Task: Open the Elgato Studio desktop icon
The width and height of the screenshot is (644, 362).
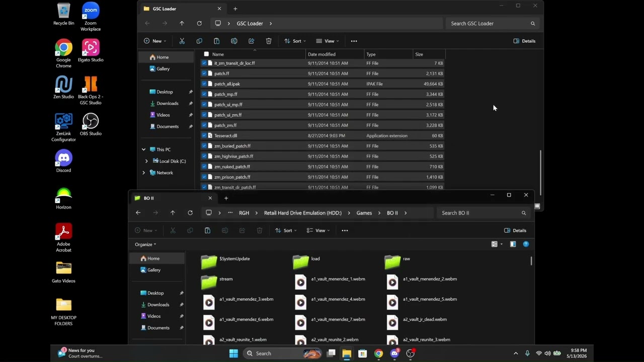Action: 91,51
